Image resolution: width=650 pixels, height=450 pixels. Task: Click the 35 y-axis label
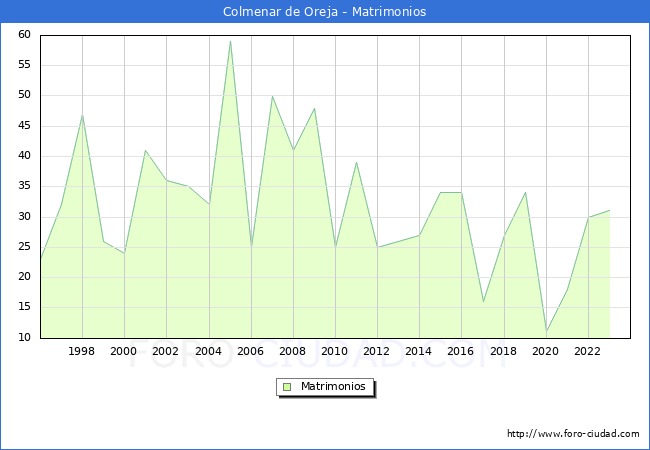tap(24, 187)
